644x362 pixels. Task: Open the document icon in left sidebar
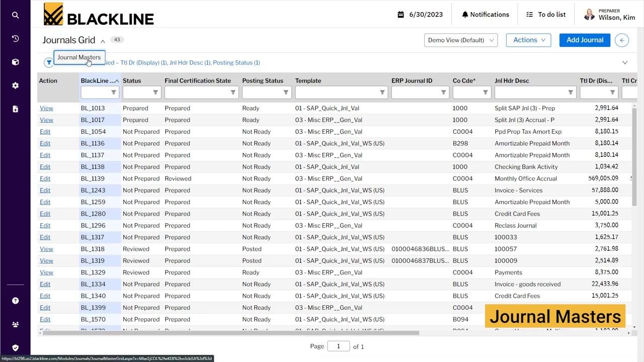tap(15, 109)
